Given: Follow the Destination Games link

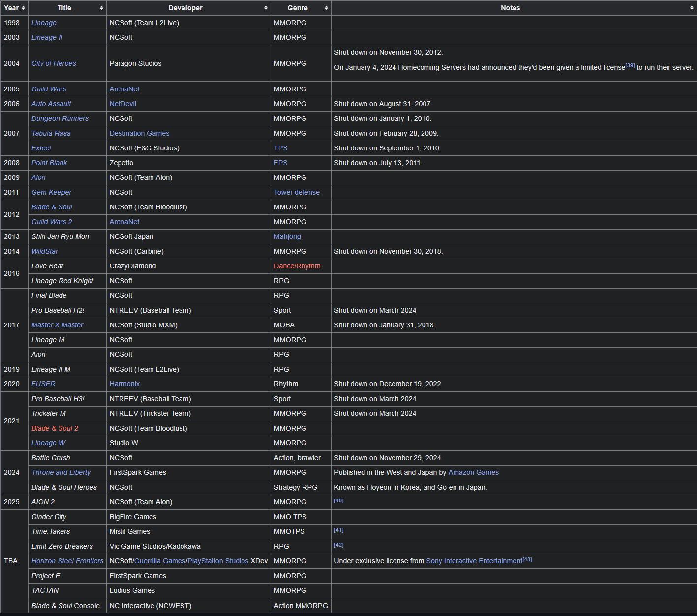Looking at the screenshot, I should pos(139,133).
